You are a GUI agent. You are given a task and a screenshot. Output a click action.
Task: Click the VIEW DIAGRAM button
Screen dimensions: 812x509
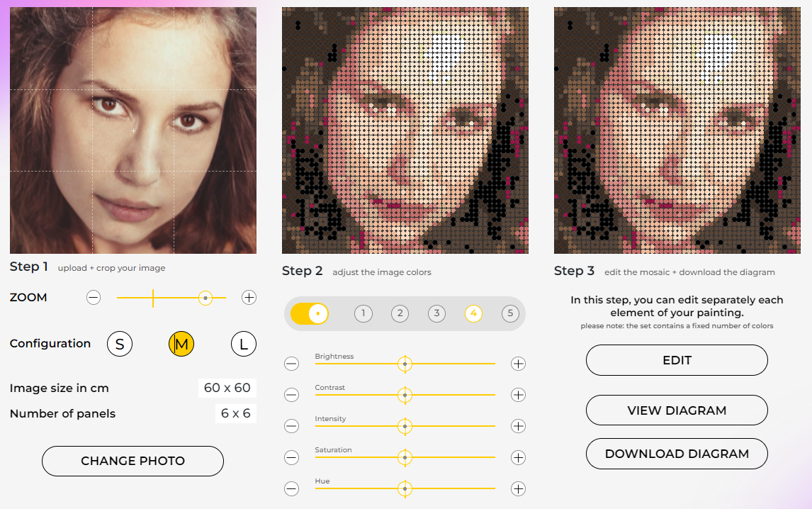tap(677, 410)
